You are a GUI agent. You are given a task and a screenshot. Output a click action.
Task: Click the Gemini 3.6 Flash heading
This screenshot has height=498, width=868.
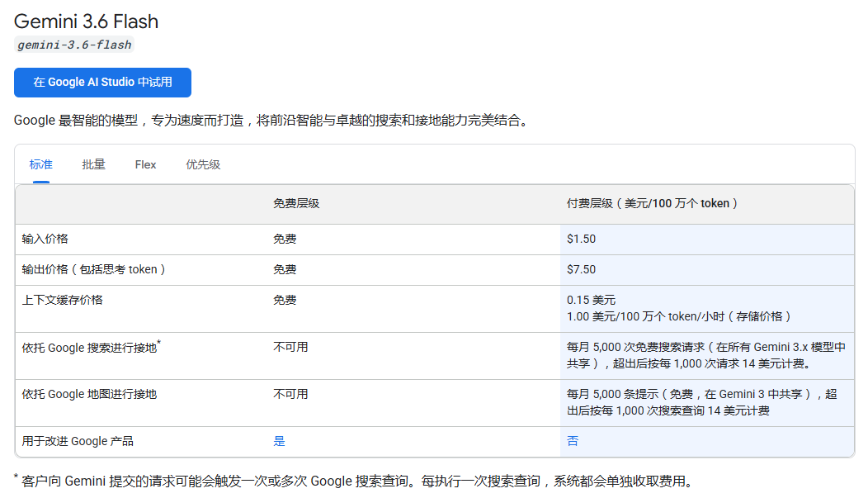87,21
